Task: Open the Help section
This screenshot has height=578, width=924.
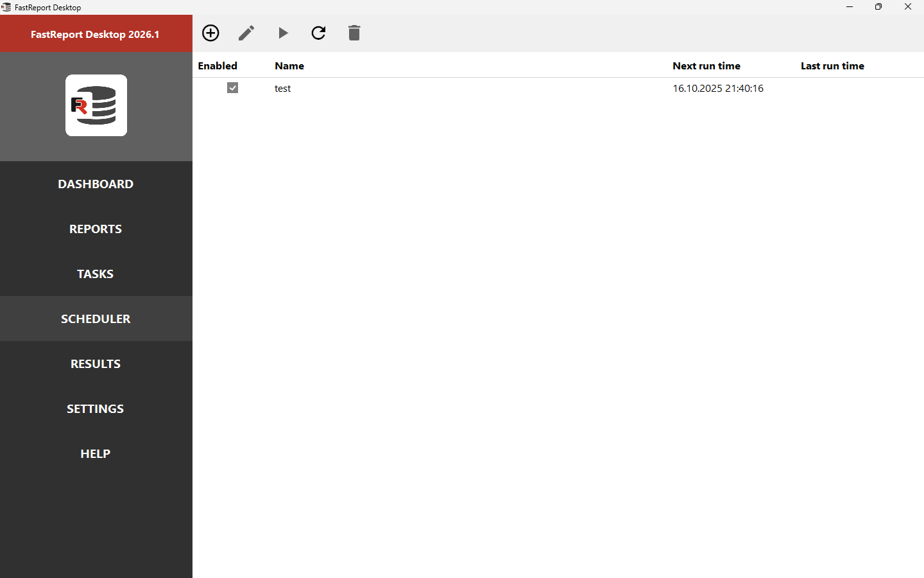Action: (x=96, y=453)
